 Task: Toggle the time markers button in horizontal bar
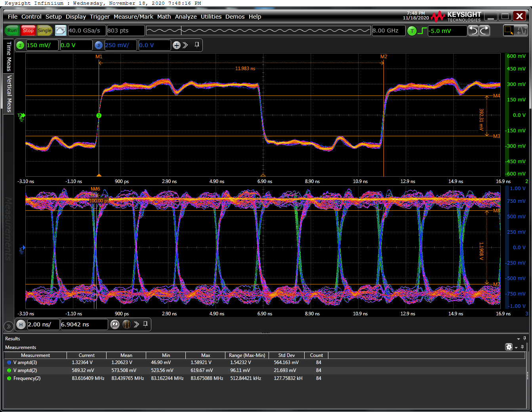click(x=127, y=324)
